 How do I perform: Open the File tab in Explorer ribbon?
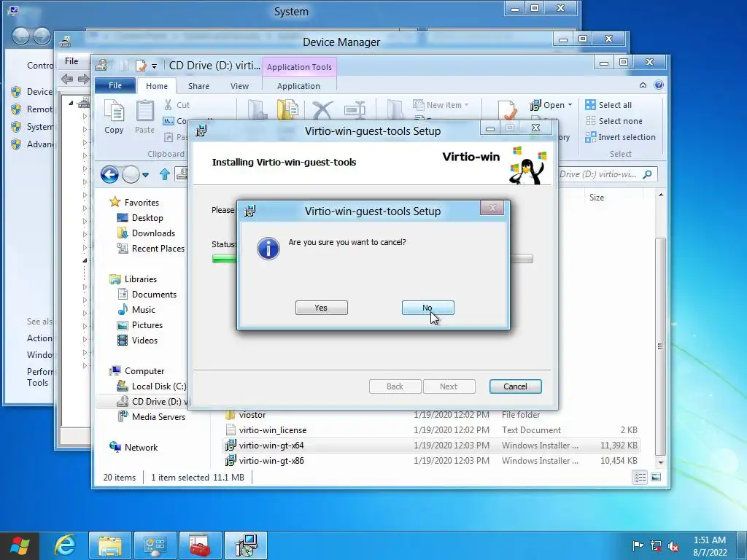click(115, 86)
